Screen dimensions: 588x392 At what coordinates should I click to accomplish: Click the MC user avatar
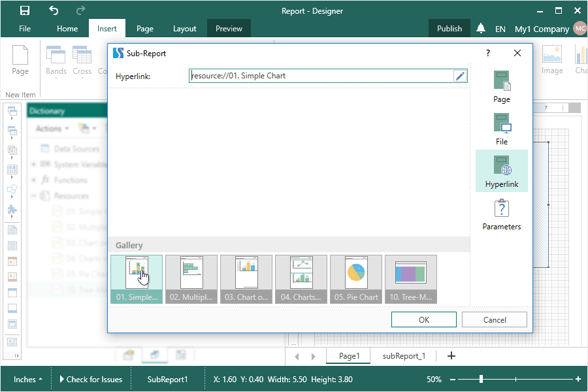click(x=580, y=29)
